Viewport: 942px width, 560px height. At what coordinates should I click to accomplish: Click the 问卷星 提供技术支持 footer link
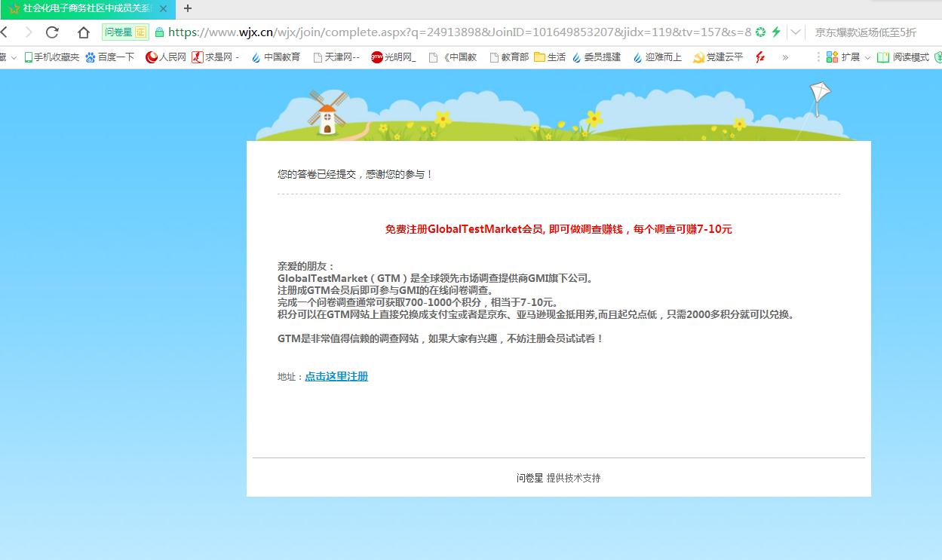pyautogui.click(x=559, y=478)
